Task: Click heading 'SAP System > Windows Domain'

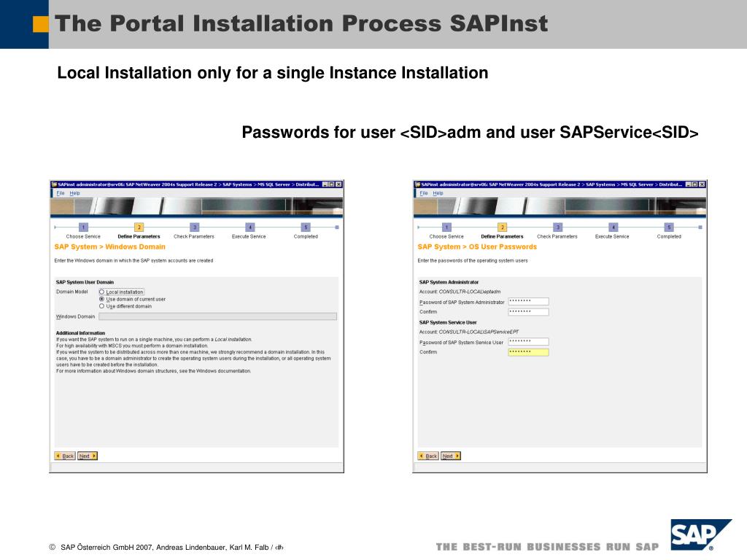Action: tap(109, 246)
